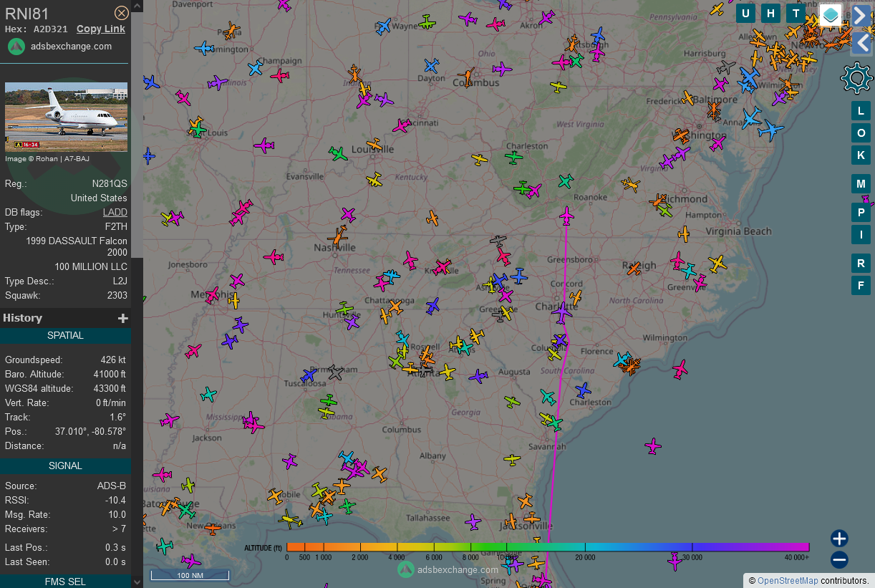The height and width of the screenshot is (588, 875).
Task: Click the History section label
Action: (x=23, y=318)
